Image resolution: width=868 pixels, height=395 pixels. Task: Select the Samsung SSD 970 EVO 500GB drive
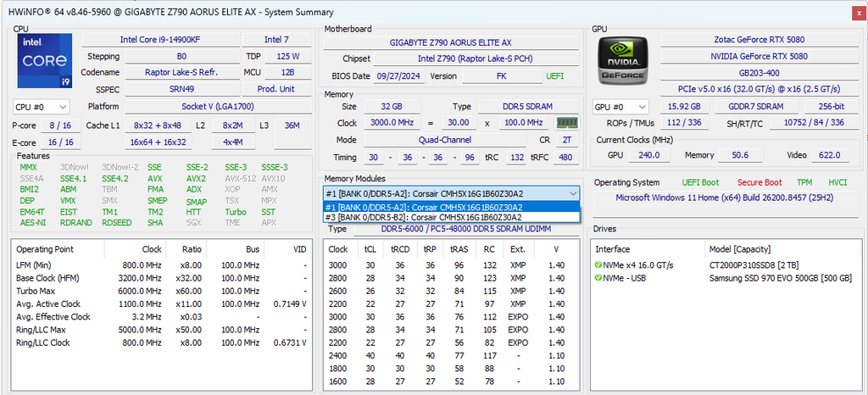tap(781, 278)
